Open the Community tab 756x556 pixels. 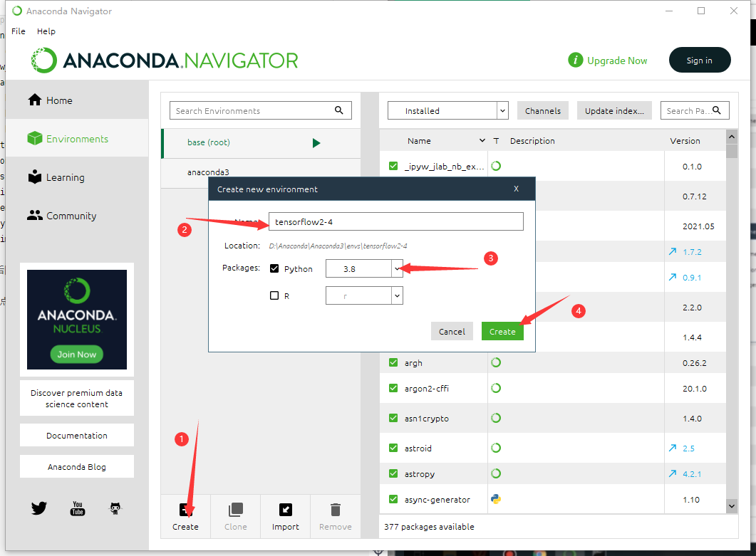77,216
